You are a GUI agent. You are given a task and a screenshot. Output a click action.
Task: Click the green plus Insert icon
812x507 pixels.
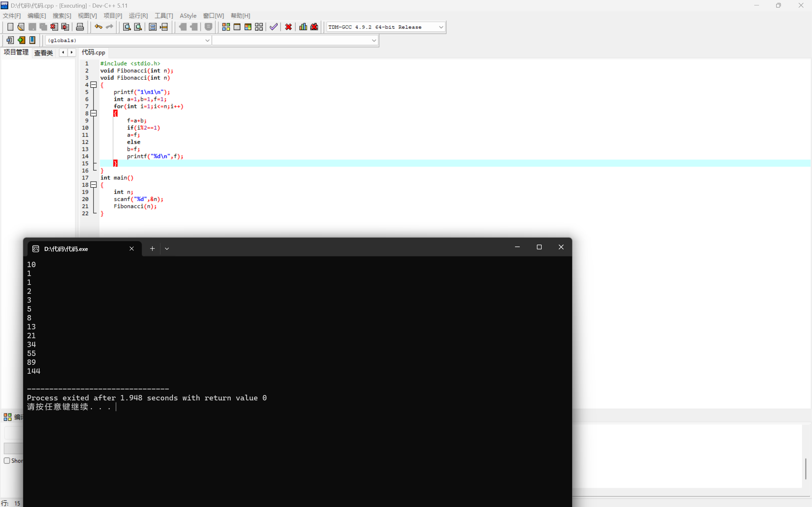tap(21, 40)
